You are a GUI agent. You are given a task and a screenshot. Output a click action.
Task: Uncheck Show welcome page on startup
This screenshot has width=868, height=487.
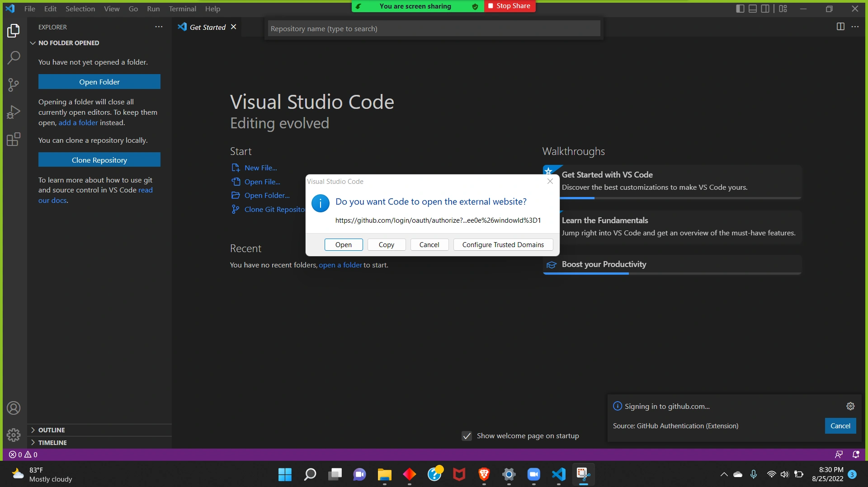click(x=467, y=436)
